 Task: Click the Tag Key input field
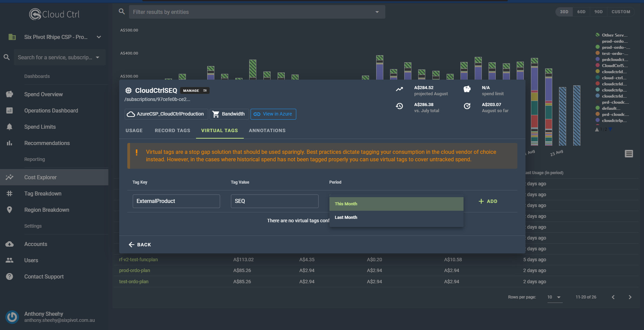(176, 201)
